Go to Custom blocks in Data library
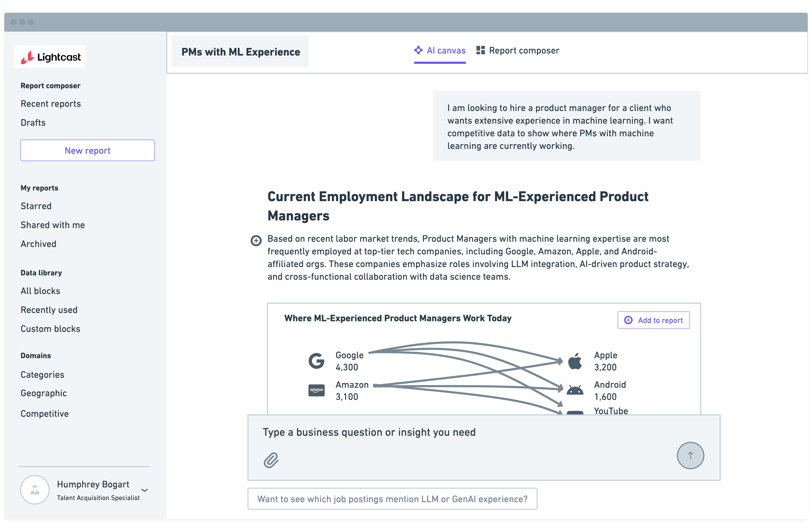Screen dimensions: 812x523 (x=50, y=329)
